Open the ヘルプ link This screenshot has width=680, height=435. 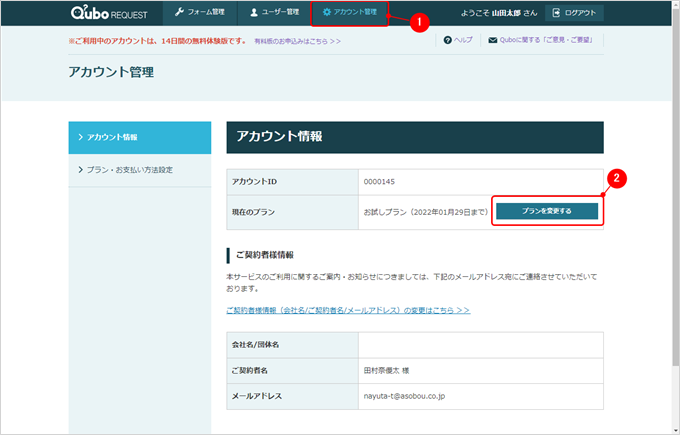click(463, 40)
